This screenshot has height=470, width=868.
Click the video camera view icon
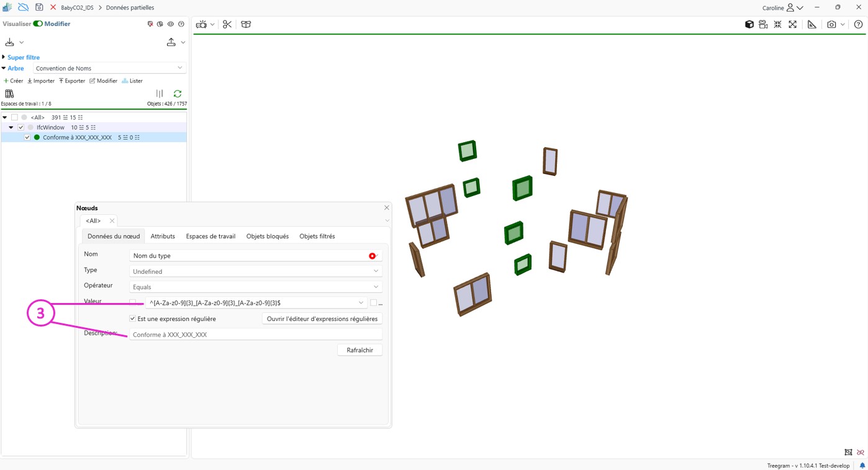[763, 24]
